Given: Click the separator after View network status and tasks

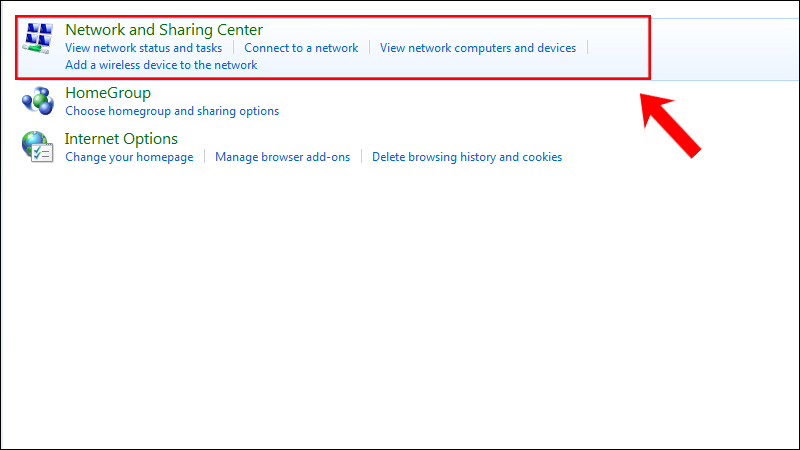Looking at the screenshot, I should 233,48.
